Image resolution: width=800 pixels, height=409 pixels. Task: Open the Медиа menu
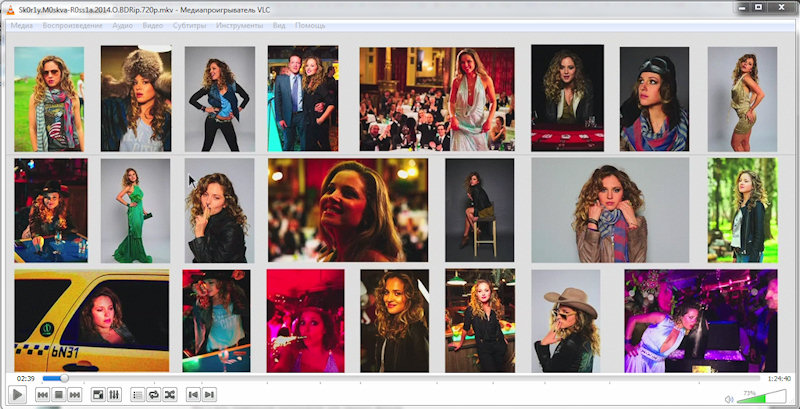[22, 25]
